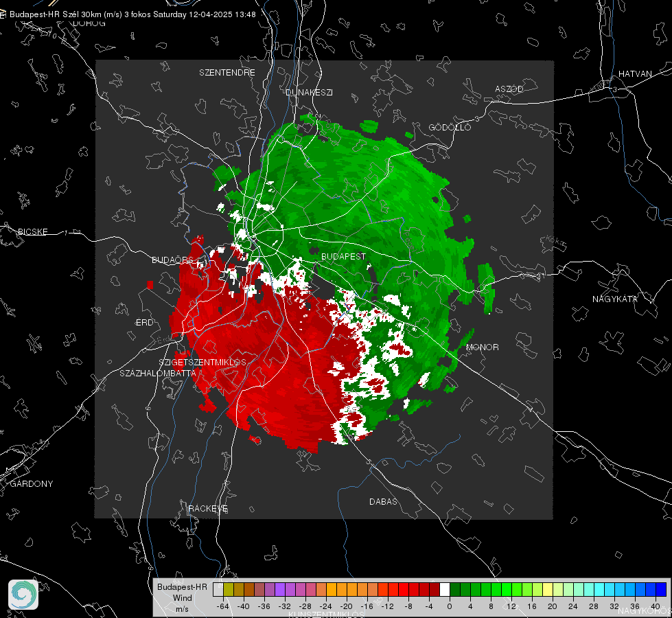Click the Budapest-HR text in the legend
The width and height of the screenshot is (672, 618).
182,587
